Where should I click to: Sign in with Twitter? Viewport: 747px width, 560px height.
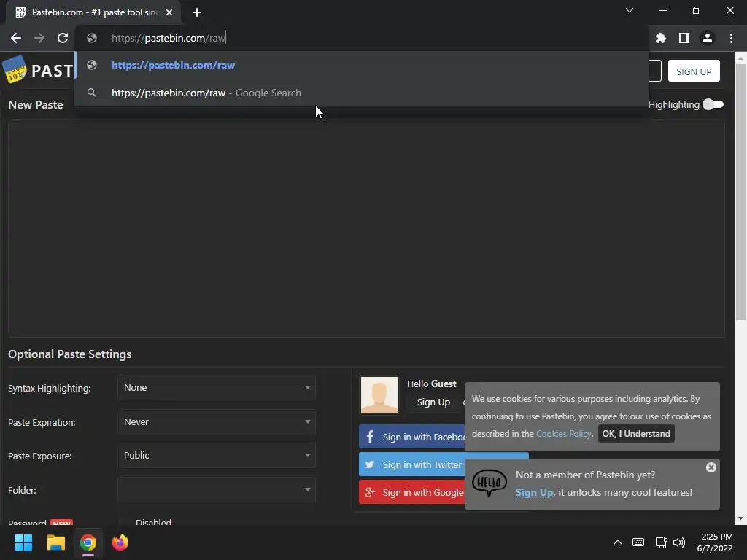click(412, 464)
